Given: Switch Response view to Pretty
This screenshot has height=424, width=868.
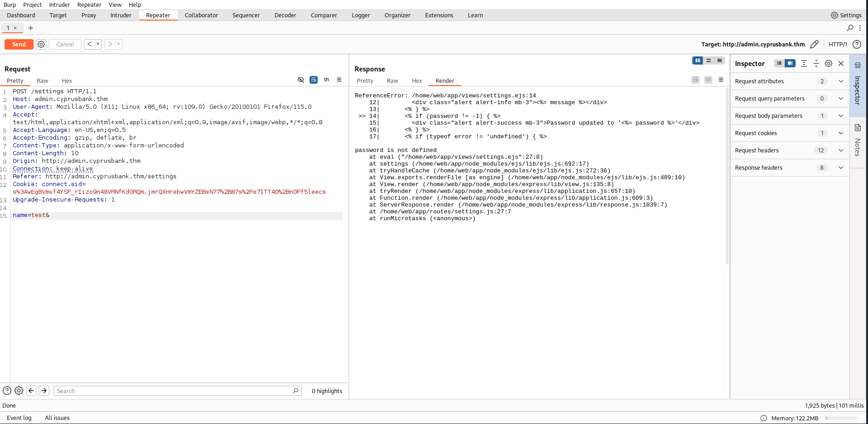Looking at the screenshot, I should pos(365,81).
